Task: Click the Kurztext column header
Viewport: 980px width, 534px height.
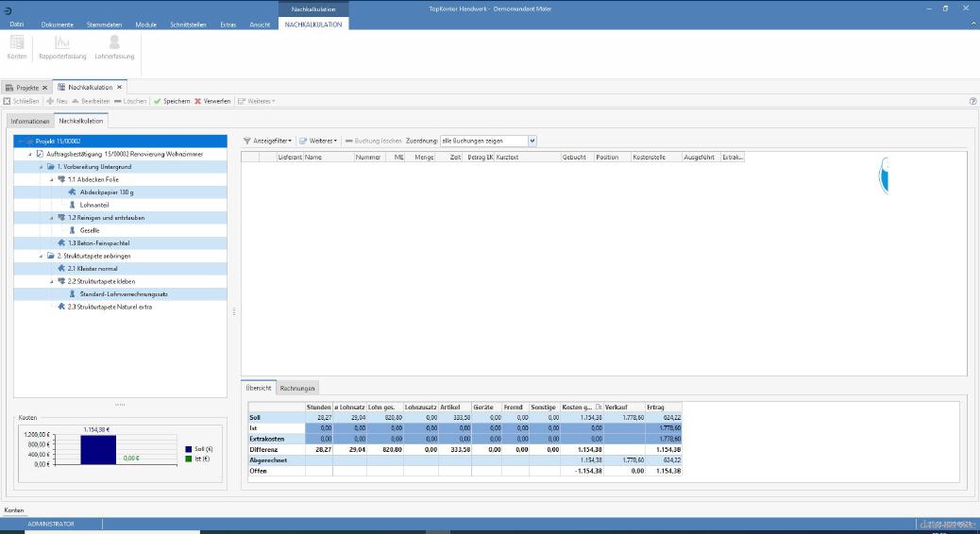Action: click(x=526, y=158)
